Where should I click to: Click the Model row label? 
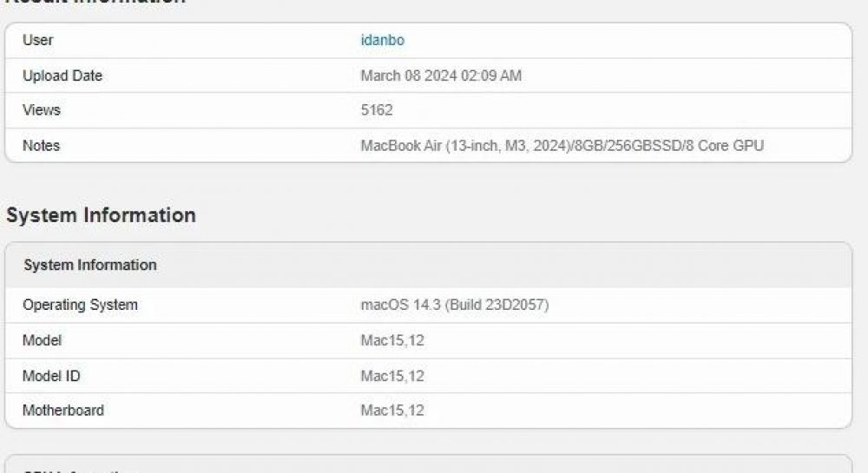[x=42, y=340]
